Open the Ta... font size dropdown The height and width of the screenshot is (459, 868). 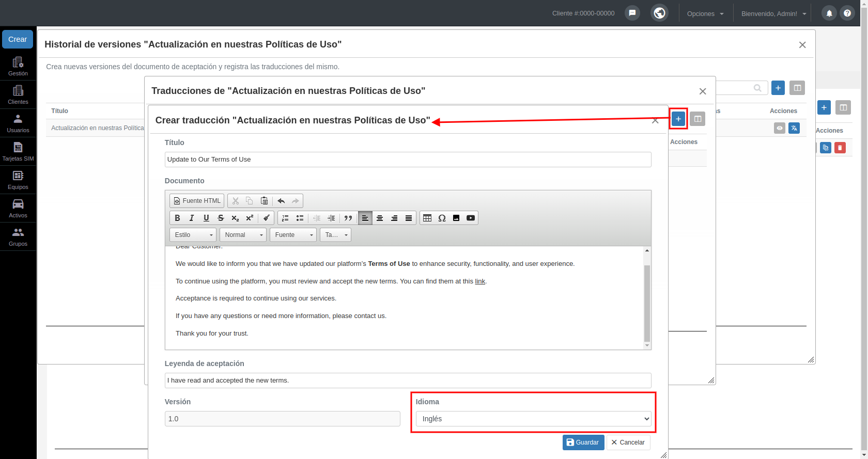tap(335, 235)
